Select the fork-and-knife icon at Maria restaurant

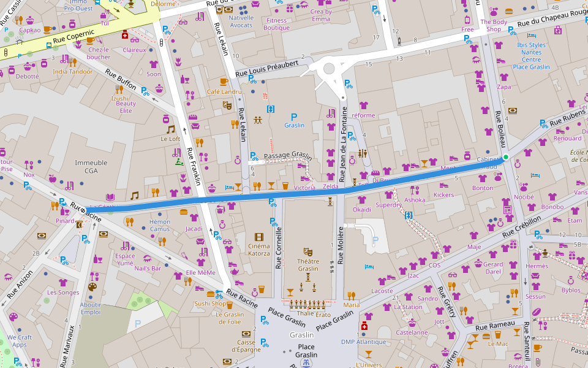(351, 296)
